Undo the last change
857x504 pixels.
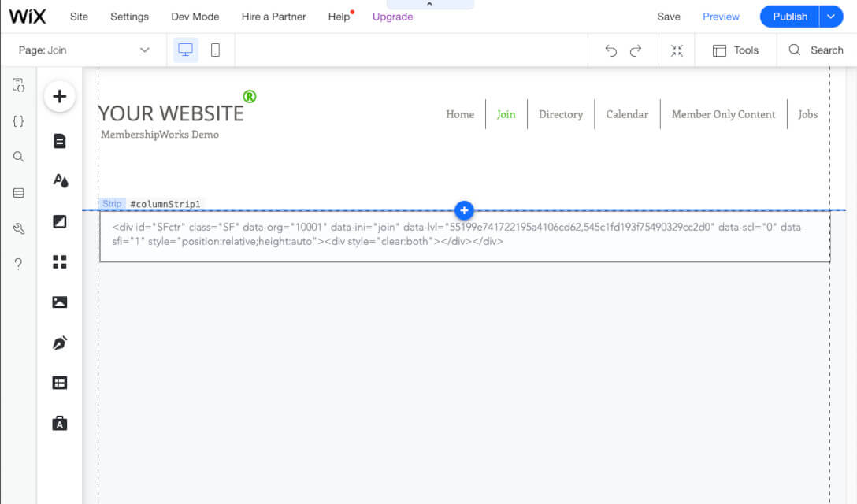(610, 50)
